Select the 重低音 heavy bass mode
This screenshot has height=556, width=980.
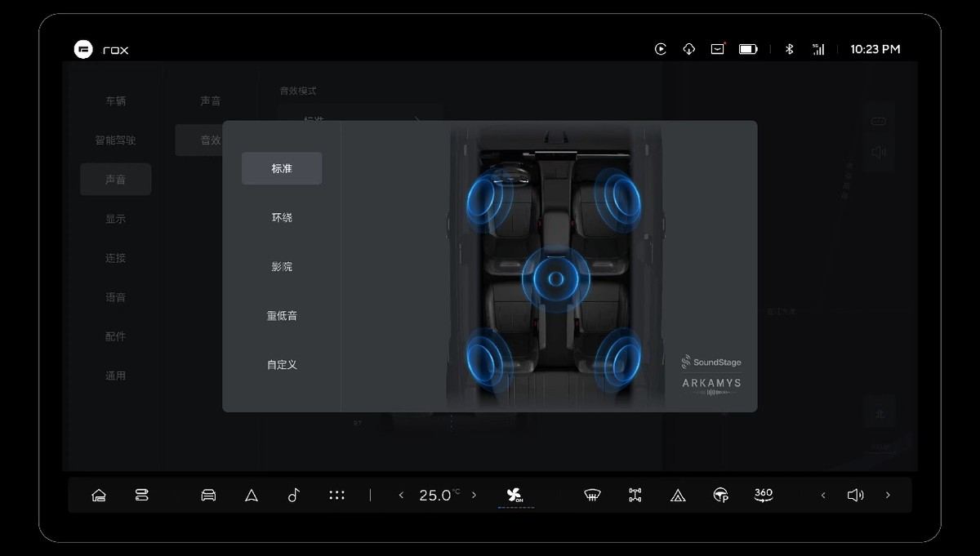[282, 315]
